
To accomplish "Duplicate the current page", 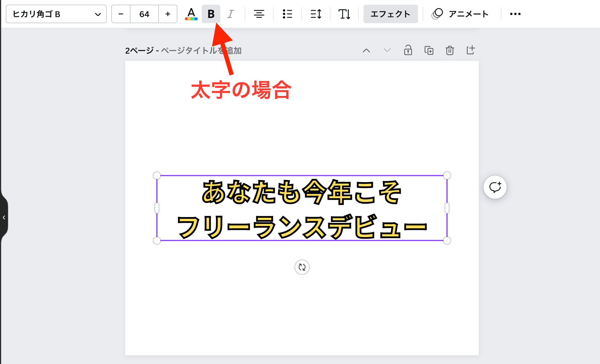I will click(x=429, y=50).
